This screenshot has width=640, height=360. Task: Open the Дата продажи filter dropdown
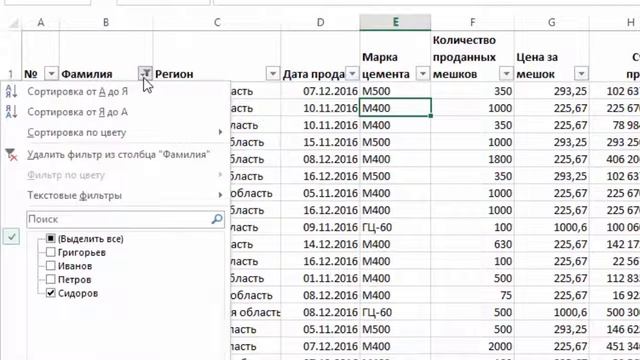point(352,73)
